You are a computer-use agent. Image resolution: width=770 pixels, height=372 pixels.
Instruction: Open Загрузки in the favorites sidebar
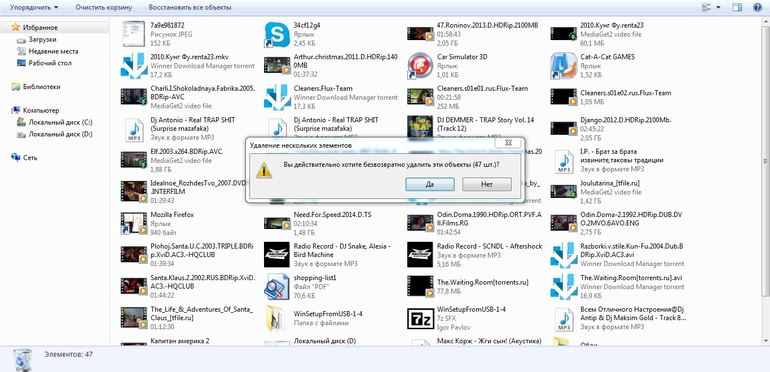42,39
